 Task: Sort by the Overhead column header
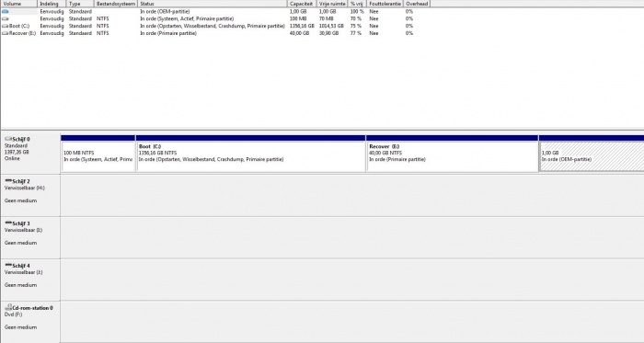417,4
